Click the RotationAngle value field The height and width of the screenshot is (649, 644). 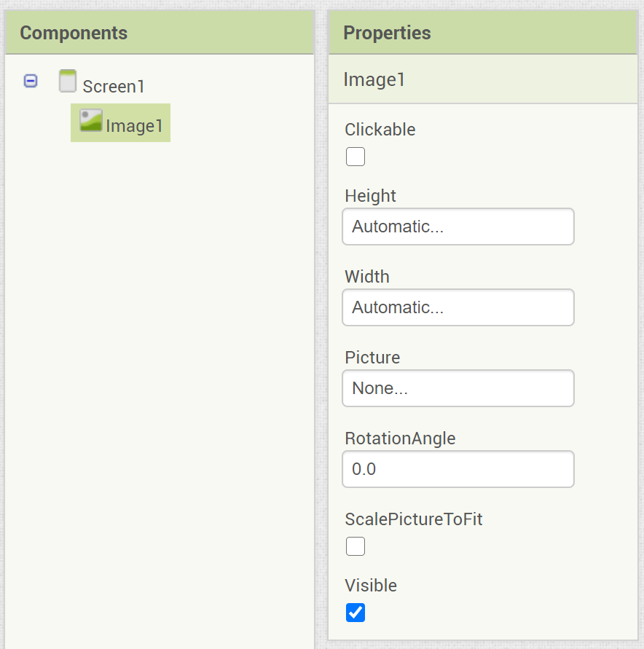pyautogui.click(x=458, y=469)
